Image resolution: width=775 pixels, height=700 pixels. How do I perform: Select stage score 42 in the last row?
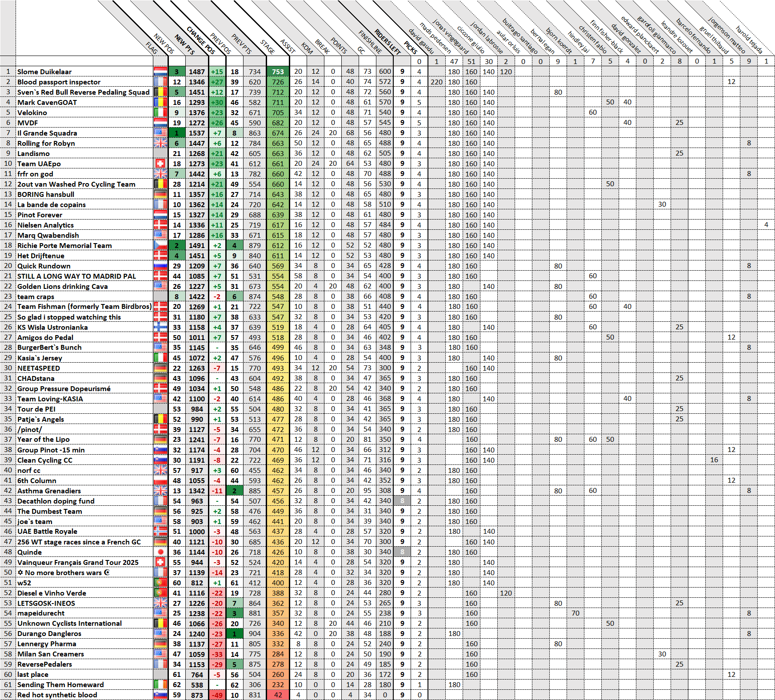tap(278, 695)
